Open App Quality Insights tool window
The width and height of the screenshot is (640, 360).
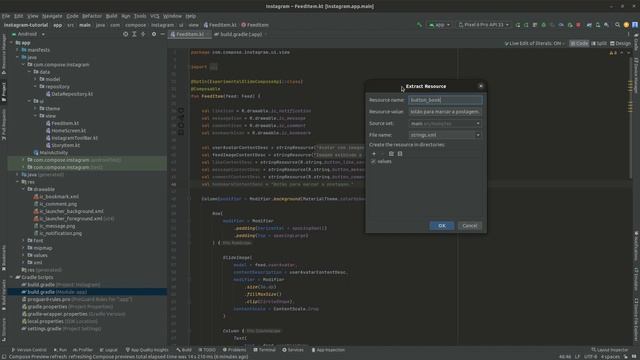tap(147, 350)
